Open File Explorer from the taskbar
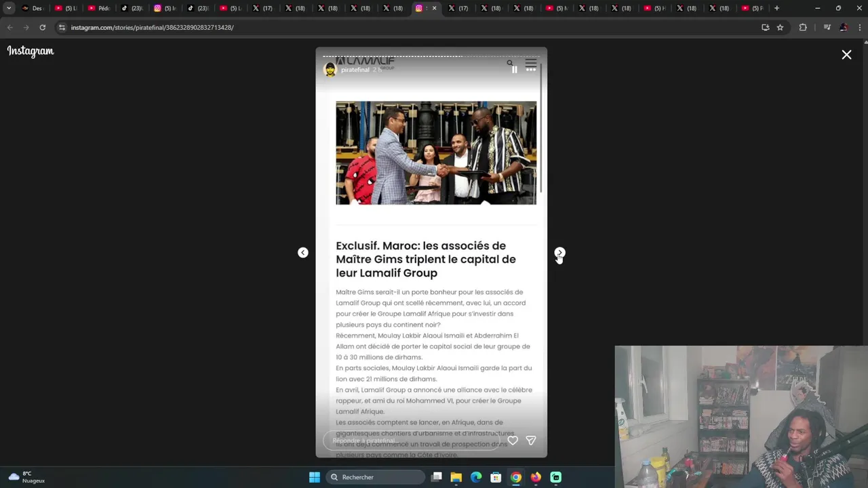Screen dimensions: 868x488 pos(456,477)
